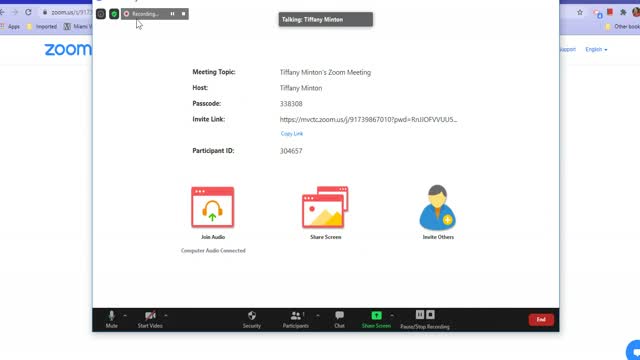Open the Extensions puzzle piece menu
The height and width of the screenshot is (360, 640).
pos(623,13)
